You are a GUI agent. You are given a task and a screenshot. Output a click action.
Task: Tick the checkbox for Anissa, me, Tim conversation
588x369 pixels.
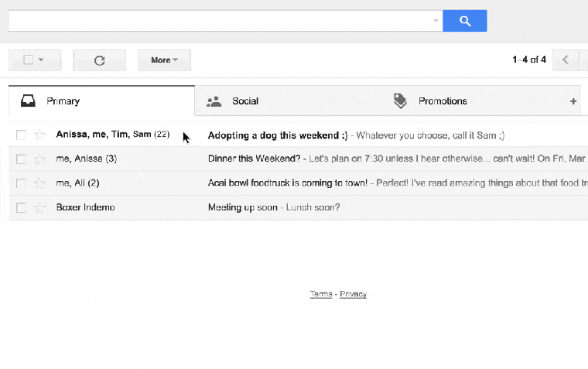(x=21, y=135)
